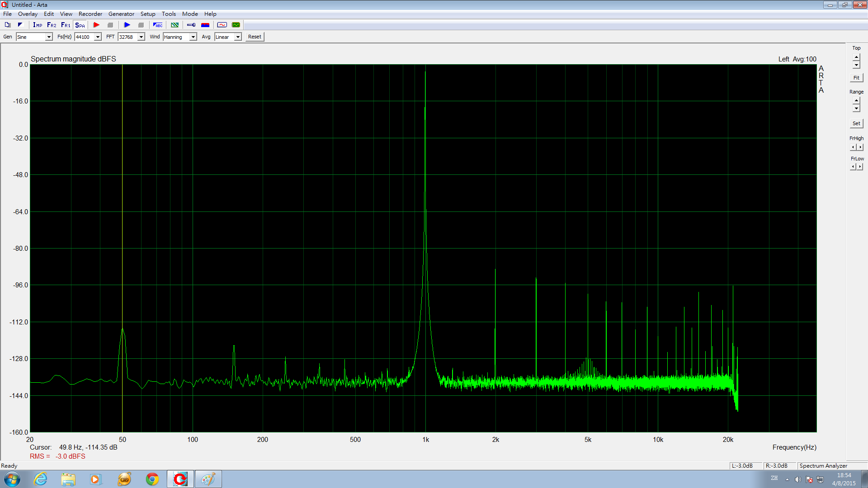The image size is (868, 488).
Task: Open the Windows Start menu
Action: [12, 479]
